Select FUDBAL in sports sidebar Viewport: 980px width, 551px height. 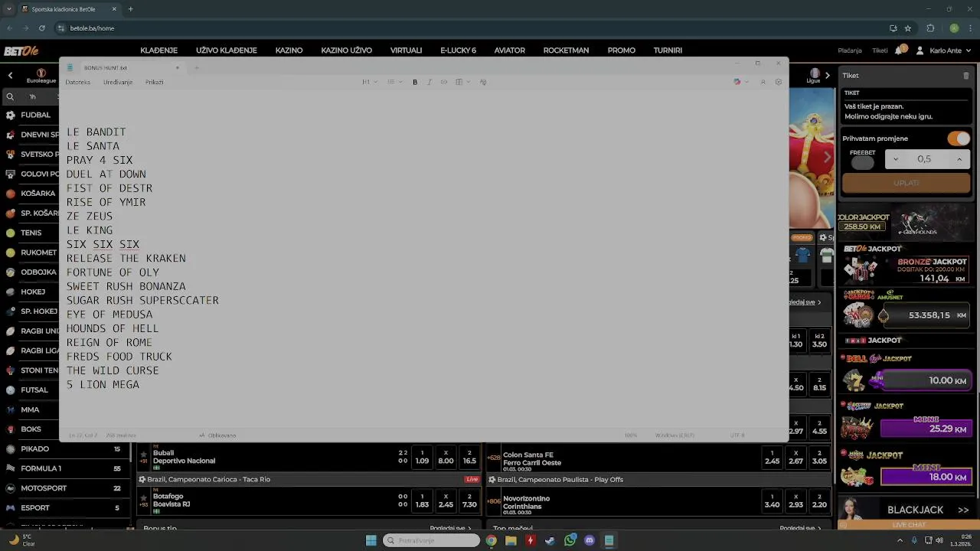click(x=35, y=115)
